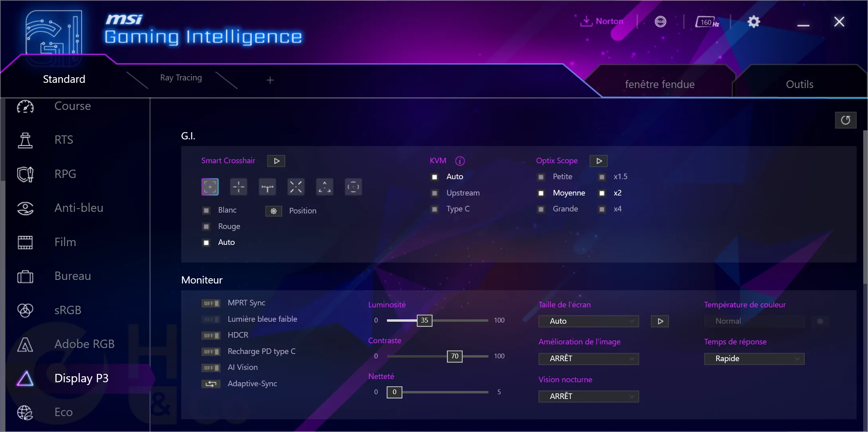The image size is (868, 432).
Task: Select the crosshair plus style icon
Action: [239, 186]
